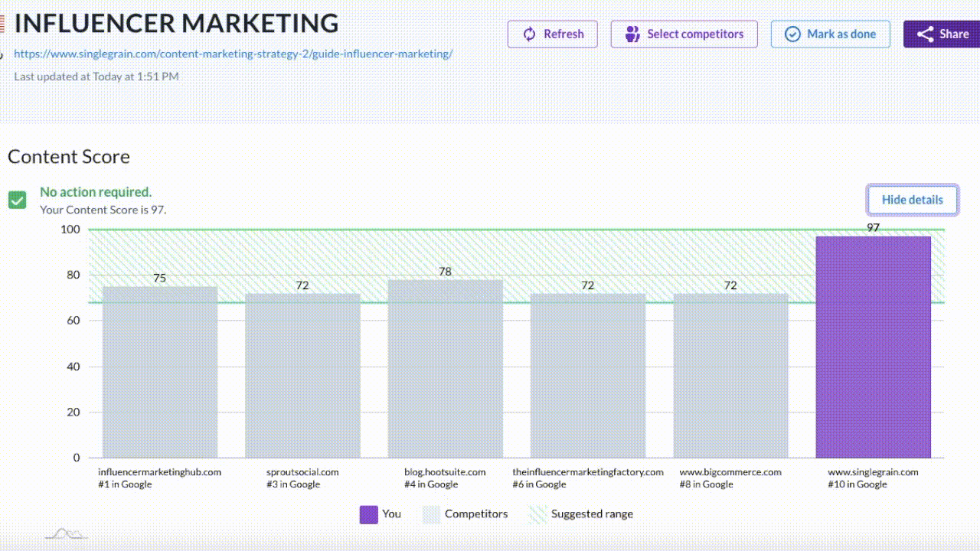Screen dimensions: 980x551
Task: Click the INFLUENCER MARKETING page title
Action: [176, 23]
